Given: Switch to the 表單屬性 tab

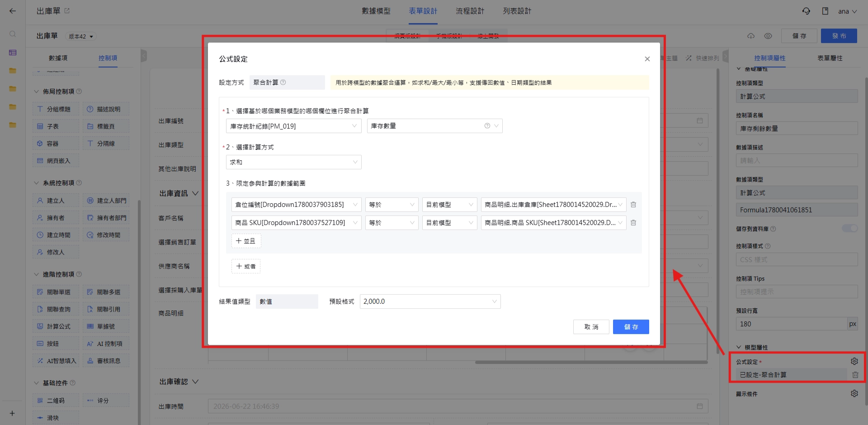Looking at the screenshot, I should [x=830, y=58].
